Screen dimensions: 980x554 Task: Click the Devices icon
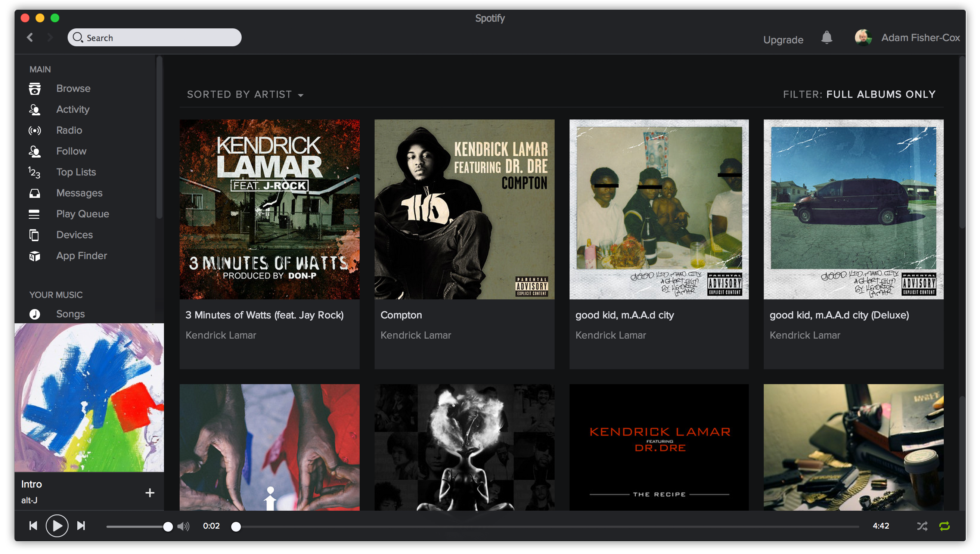coord(34,235)
